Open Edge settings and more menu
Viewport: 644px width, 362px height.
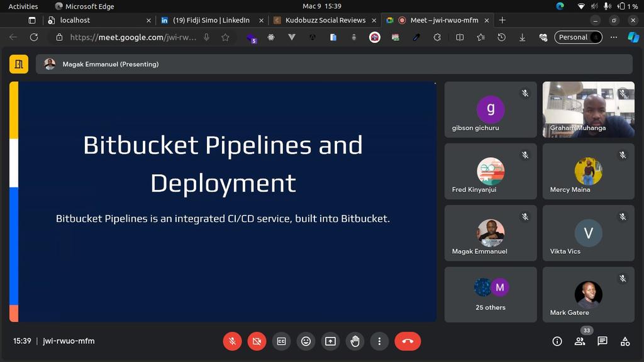pyautogui.click(x=614, y=37)
